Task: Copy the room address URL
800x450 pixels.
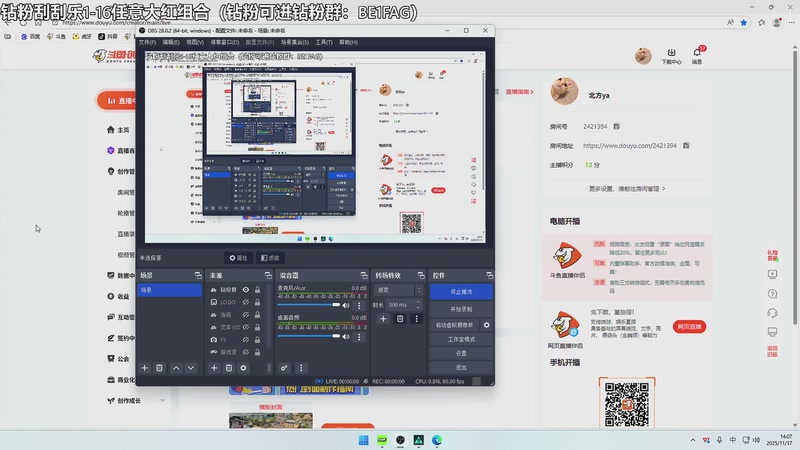Action: pyautogui.click(x=686, y=146)
